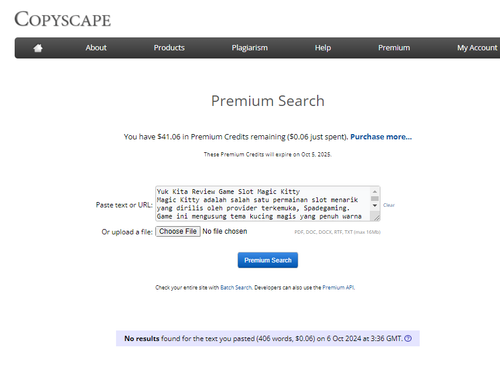Click the supported file formats note
This screenshot has height=379, width=500.
[x=337, y=232]
